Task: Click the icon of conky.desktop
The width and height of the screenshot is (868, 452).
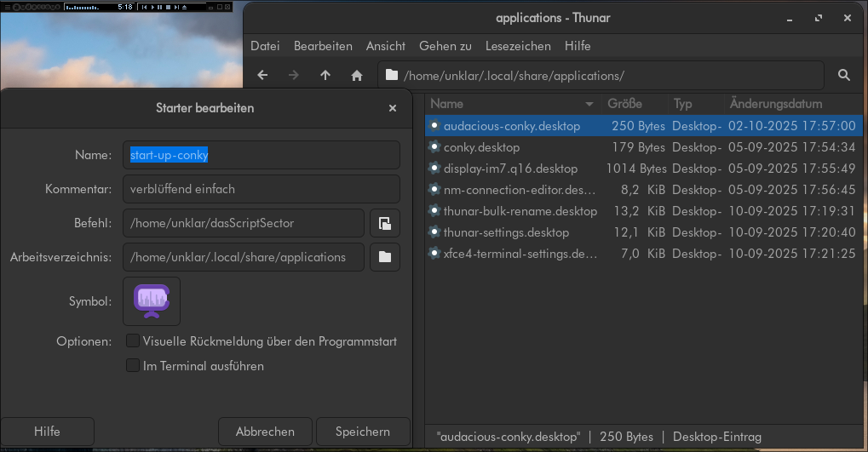Action: point(434,147)
